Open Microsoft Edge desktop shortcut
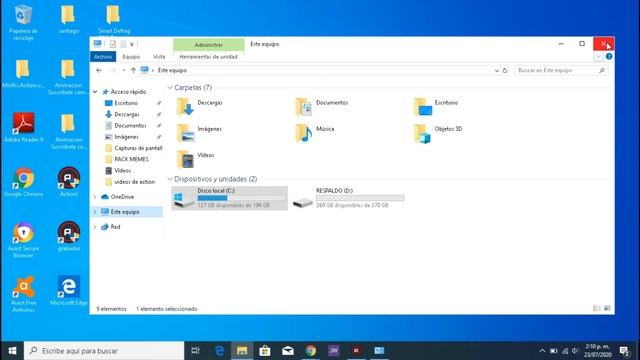 coord(69,291)
